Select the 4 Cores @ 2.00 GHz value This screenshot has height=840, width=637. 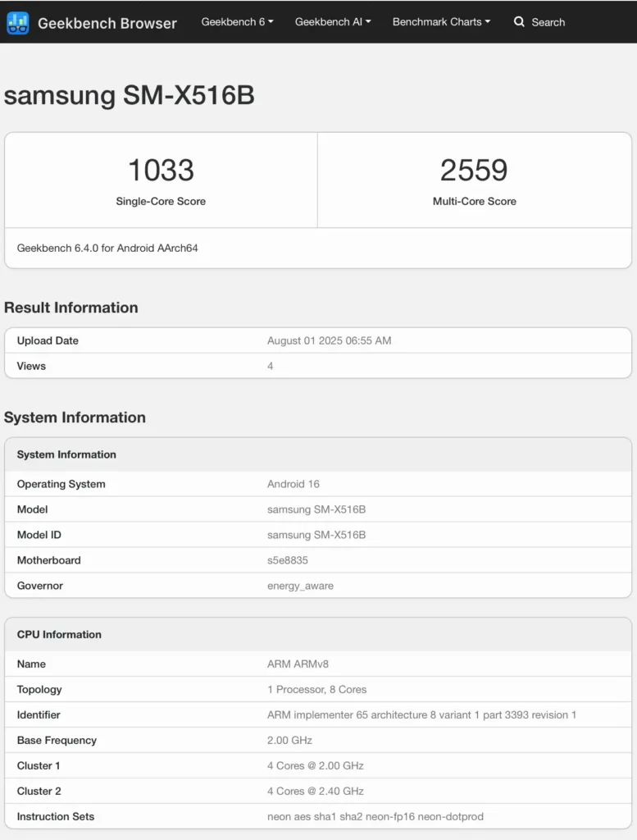[316, 765]
